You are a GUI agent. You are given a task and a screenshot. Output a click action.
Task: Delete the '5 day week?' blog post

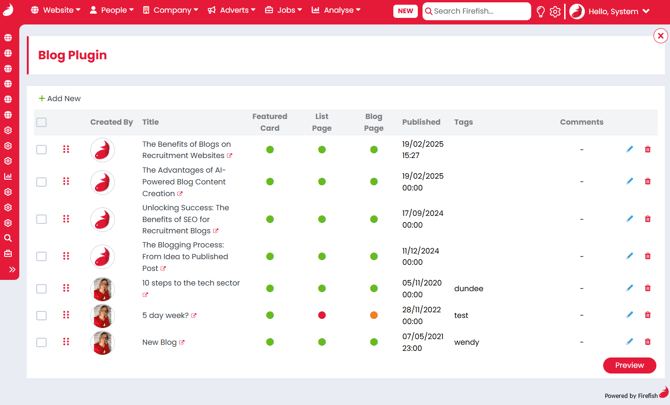648,315
